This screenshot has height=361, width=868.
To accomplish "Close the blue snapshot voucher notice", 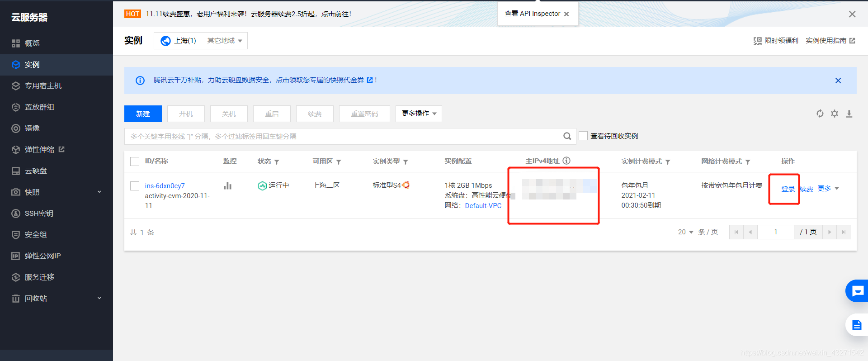I will pos(838,81).
